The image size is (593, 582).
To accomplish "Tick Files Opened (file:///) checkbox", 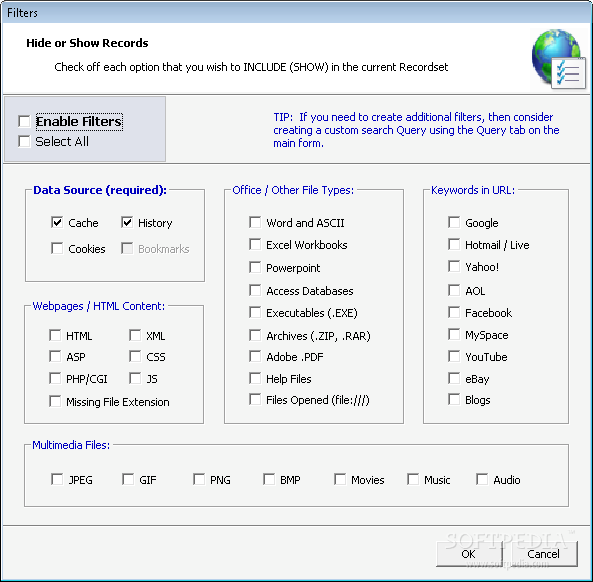I will [255, 399].
